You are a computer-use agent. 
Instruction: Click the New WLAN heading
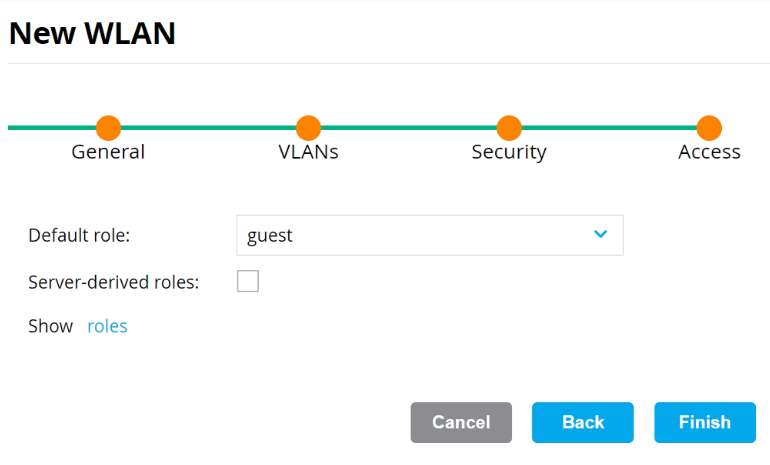[92, 33]
